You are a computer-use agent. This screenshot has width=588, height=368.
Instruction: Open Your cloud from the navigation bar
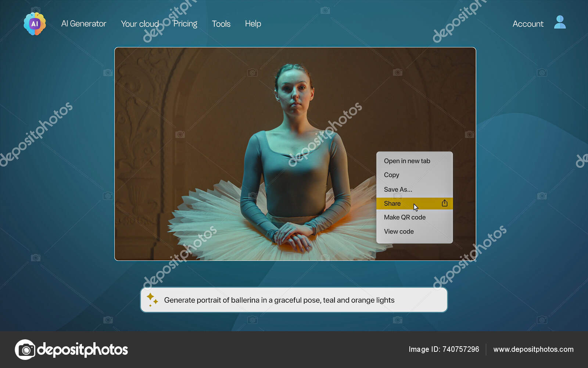[140, 24]
